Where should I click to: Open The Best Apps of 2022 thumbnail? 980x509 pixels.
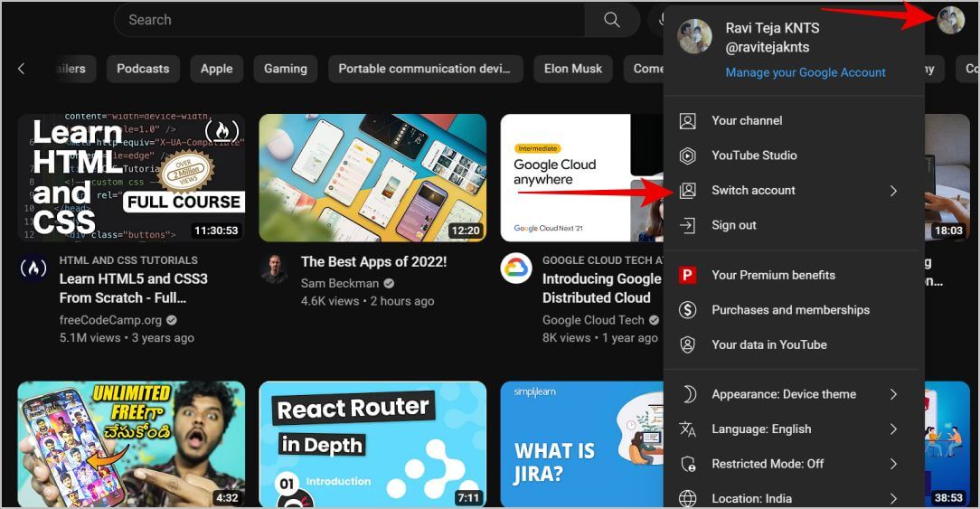click(x=372, y=177)
